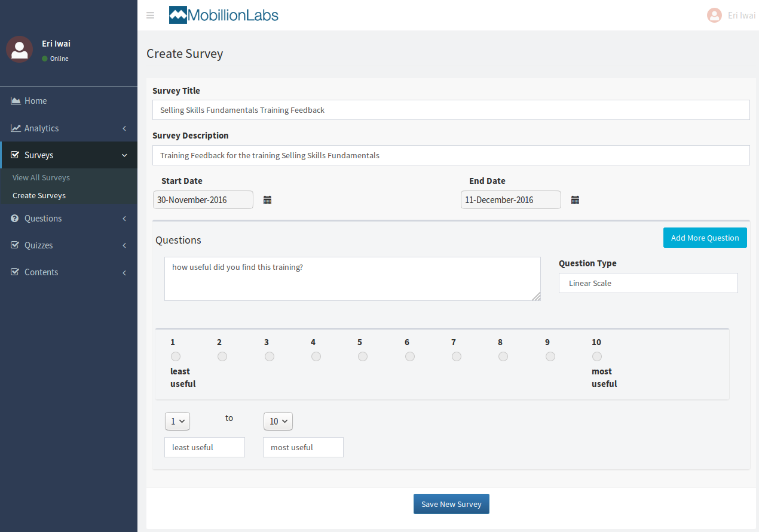Viewport: 759px width, 532px height.
Task: Open End Date calendar picker icon
Action: tap(575, 200)
